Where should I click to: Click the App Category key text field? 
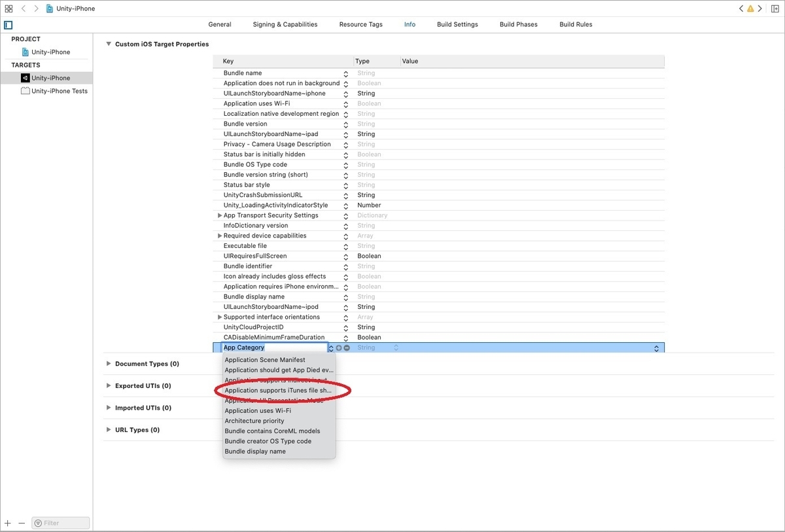274,347
